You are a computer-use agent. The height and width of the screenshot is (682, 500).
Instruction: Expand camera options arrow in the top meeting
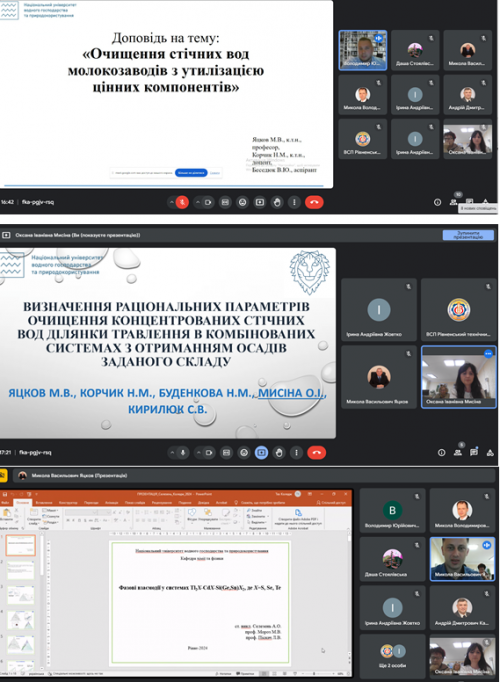point(198,202)
